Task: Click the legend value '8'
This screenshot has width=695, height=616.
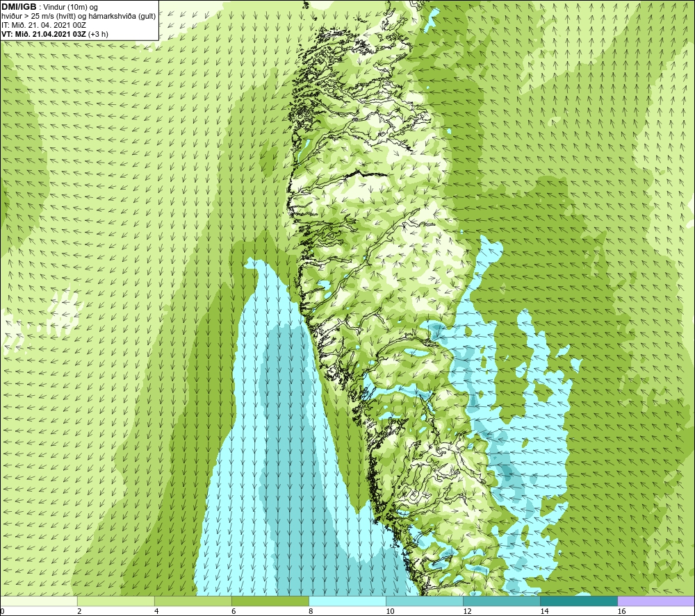Action: coord(311,612)
